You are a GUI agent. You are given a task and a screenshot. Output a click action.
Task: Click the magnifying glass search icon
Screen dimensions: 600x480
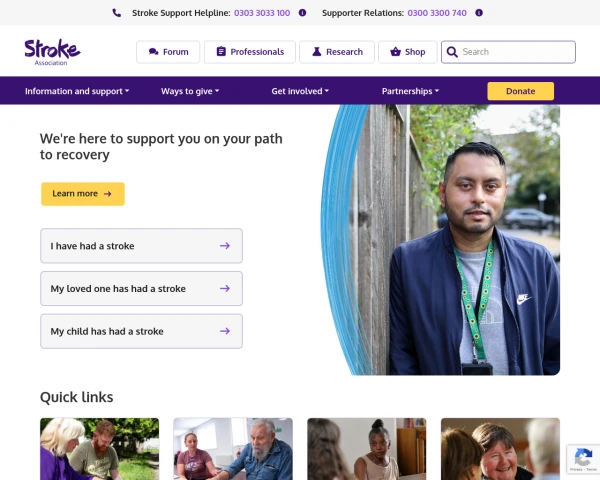[x=452, y=52]
